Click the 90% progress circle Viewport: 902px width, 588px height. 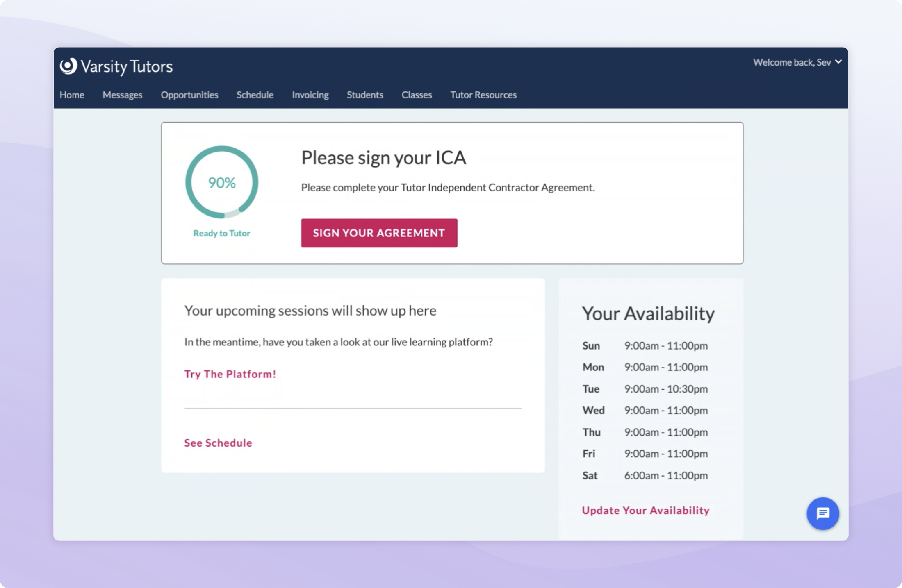(x=222, y=182)
